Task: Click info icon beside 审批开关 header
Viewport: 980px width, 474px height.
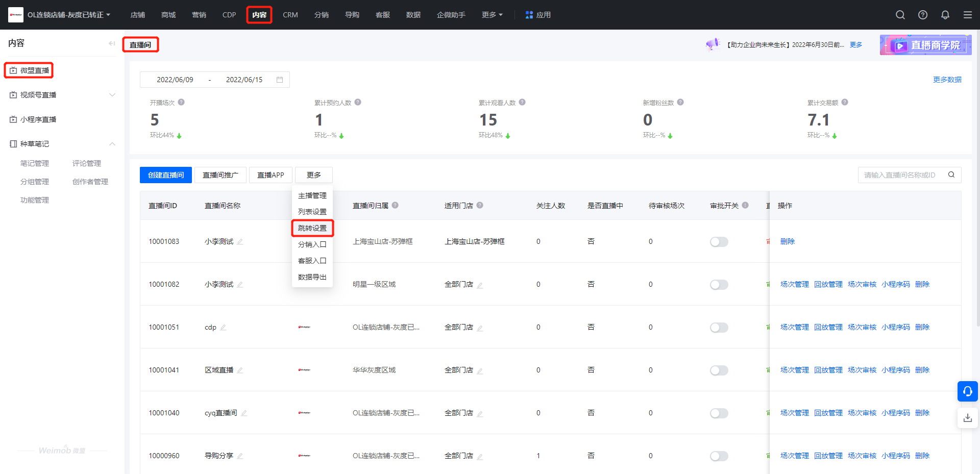Action: tap(745, 205)
